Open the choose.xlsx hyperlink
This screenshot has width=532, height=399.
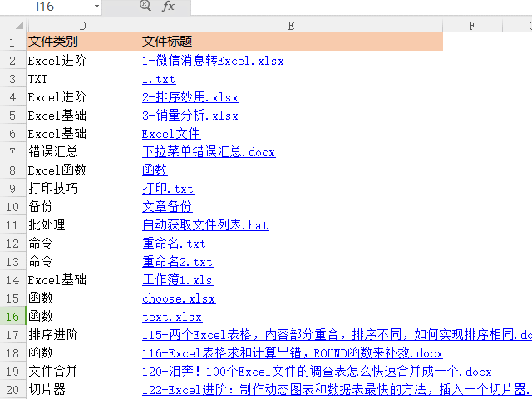point(178,298)
